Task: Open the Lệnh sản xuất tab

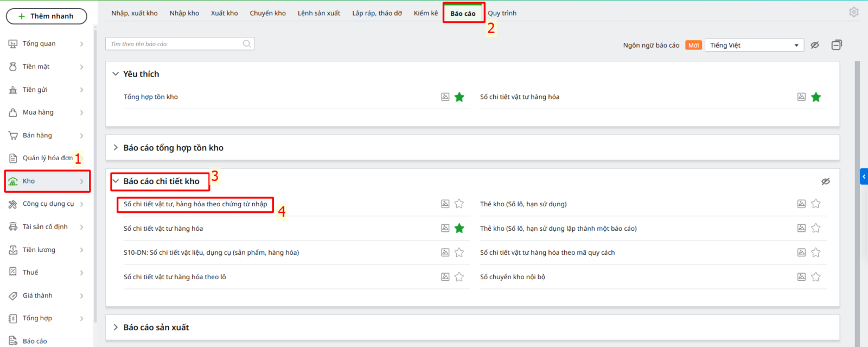Action: coord(319,13)
